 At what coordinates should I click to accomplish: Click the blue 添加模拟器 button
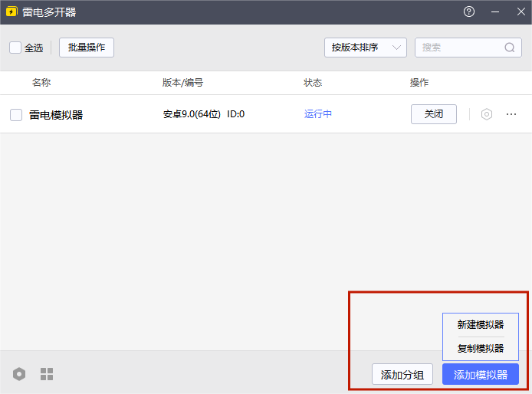pos(481,374)
